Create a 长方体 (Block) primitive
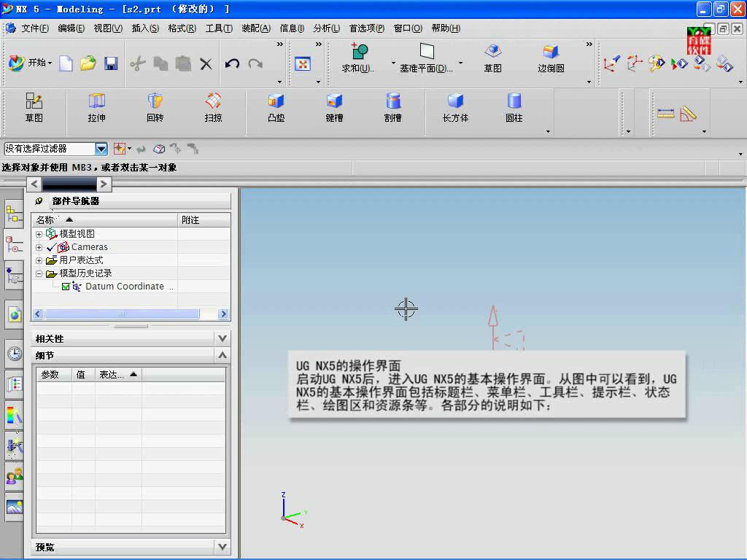 pyautogui.click(x=455, y=108)
